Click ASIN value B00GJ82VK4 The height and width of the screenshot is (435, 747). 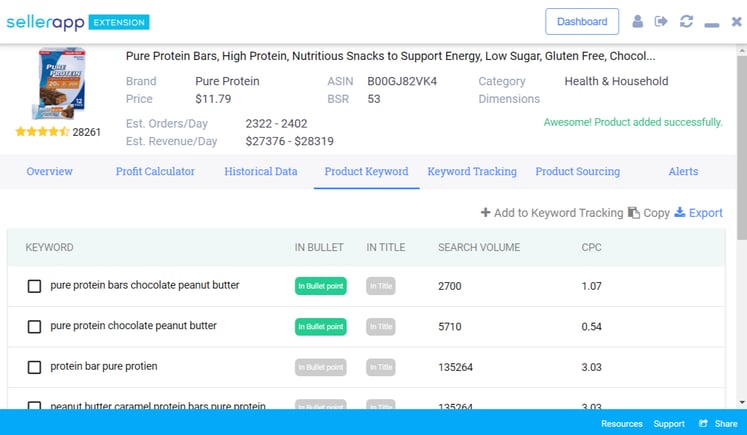coord(402,81)
